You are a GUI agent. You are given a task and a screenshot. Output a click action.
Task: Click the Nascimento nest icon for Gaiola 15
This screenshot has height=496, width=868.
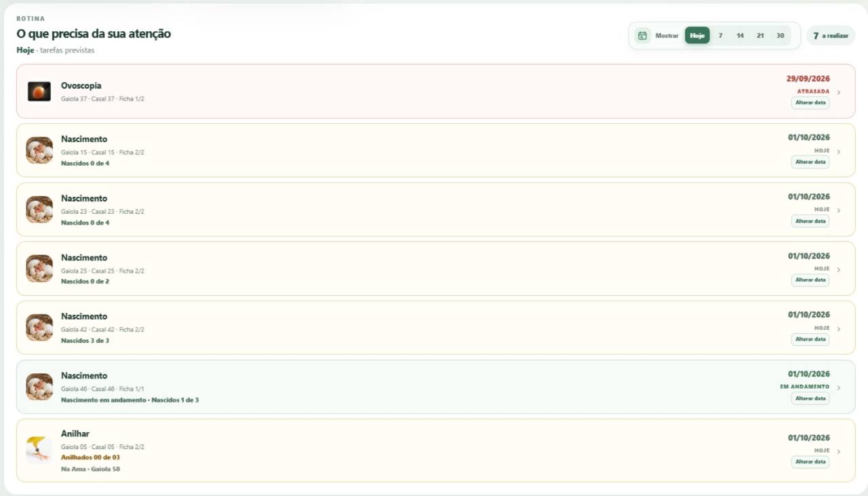(39, 151)
